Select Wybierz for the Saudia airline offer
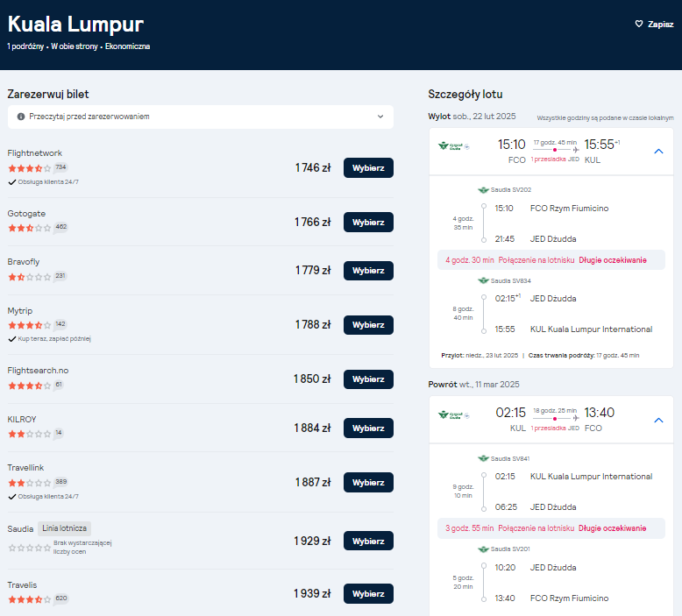This screenshot has width=682, height=616. [x=368, y=542]
